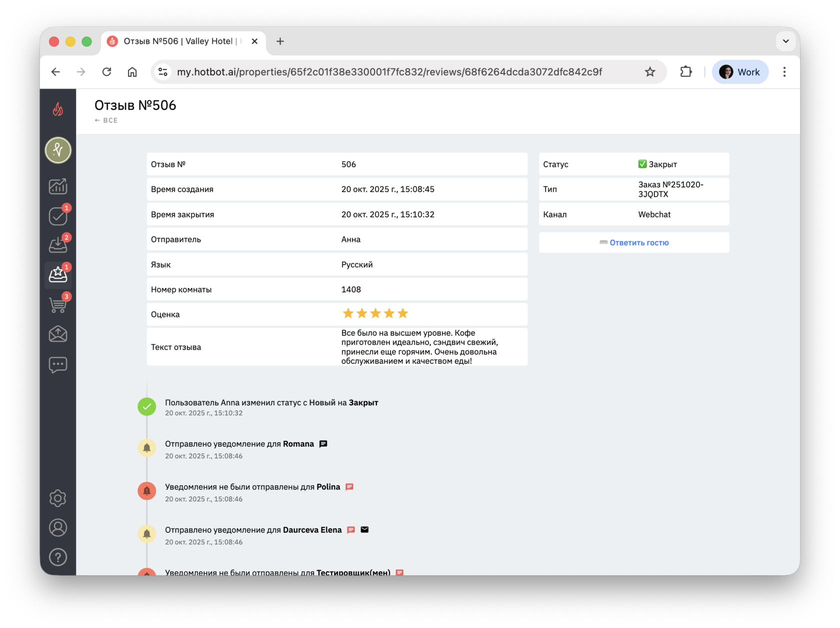This screenshot has width=840, height=628.
Task: Open the inbox tray with badge 2
Action: coord(58,245)
